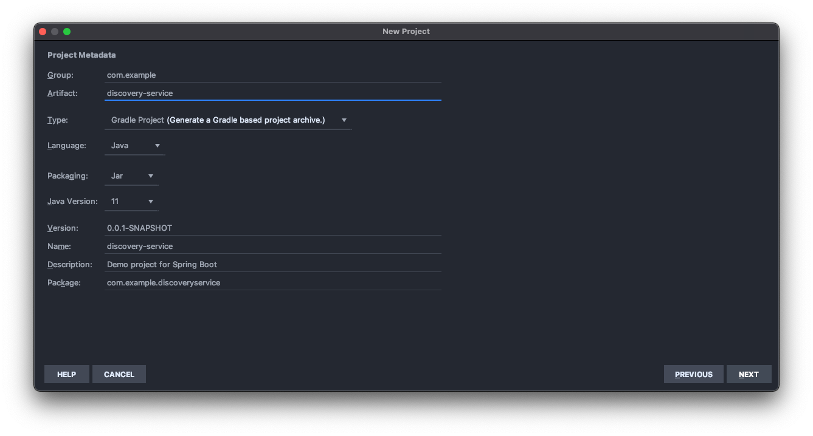Open the Packaging dropdown showing Jar
This screenshot has height=436, width=813.
point(132,176)
